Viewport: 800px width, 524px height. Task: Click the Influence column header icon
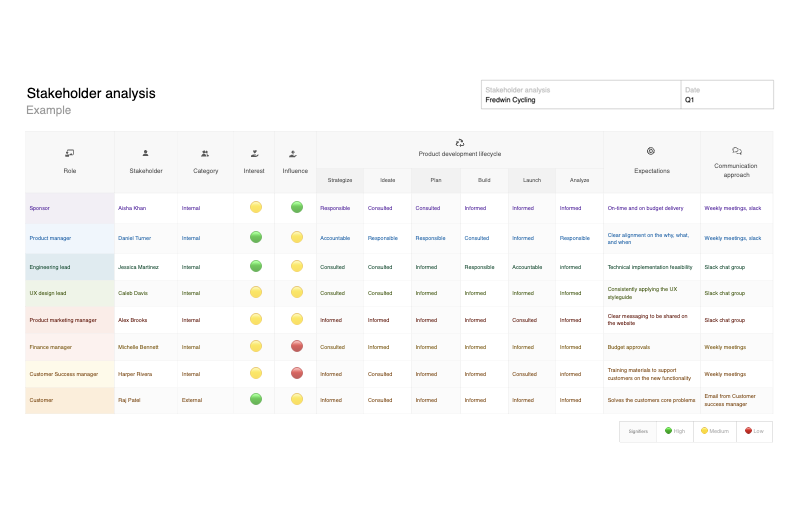tap(293, 153)
